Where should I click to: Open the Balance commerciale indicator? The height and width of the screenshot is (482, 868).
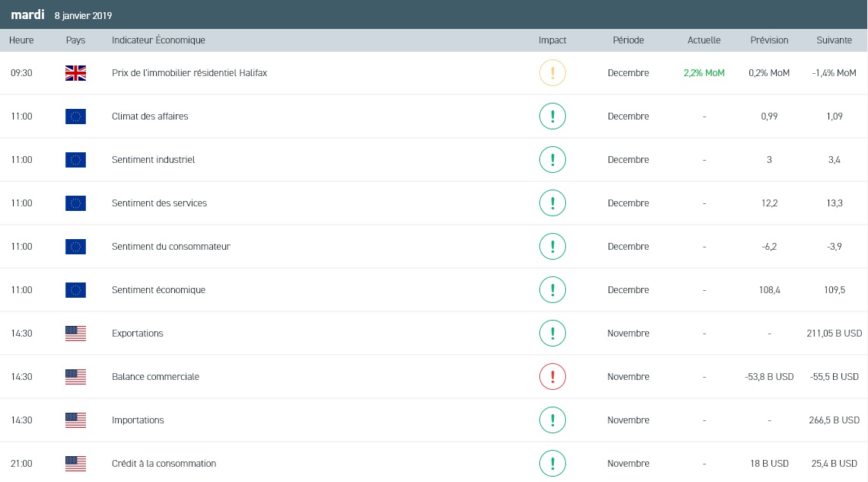click(x=155, y=377)
